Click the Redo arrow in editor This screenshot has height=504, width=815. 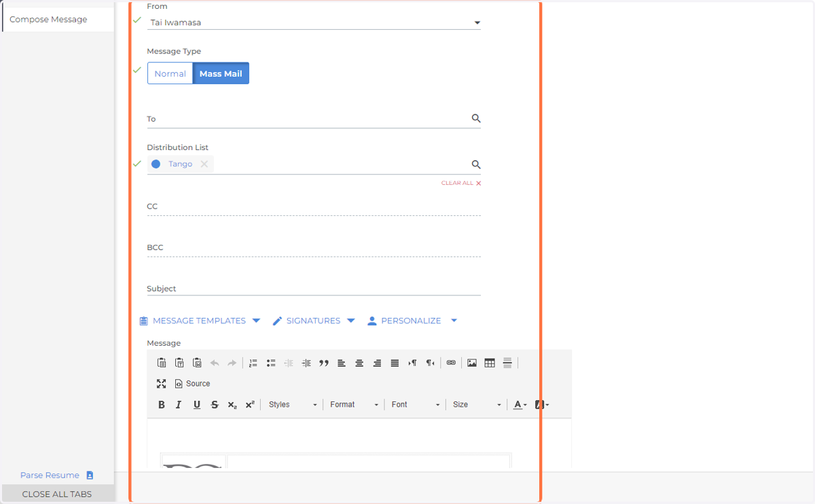pos(232,363)
